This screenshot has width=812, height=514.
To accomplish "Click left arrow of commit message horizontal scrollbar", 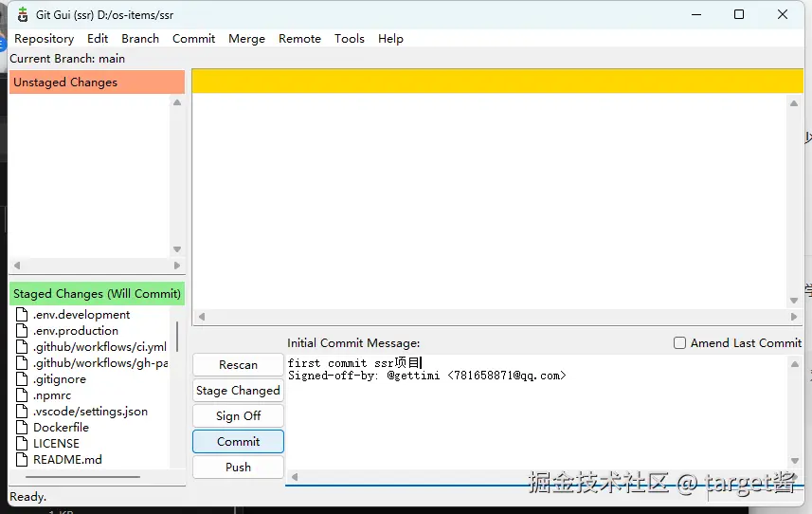I will pos(294,477).
